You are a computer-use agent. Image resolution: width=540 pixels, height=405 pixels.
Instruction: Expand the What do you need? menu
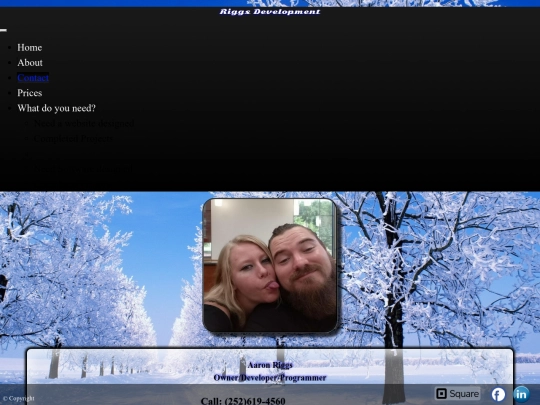point(56,108)
